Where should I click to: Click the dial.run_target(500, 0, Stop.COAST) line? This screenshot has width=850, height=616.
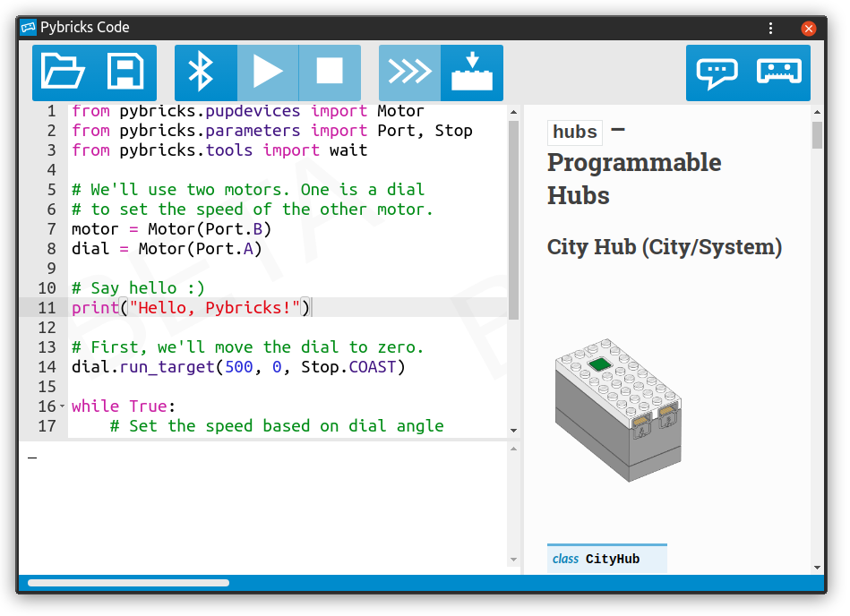click(x=238, y=367)
